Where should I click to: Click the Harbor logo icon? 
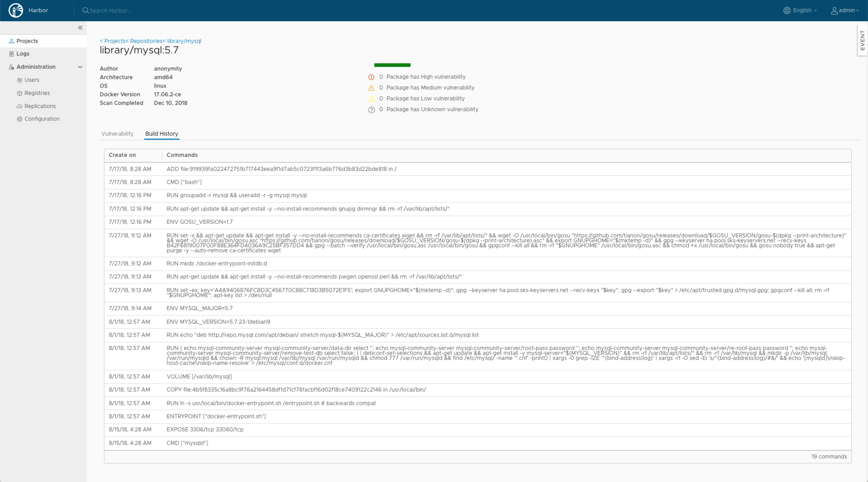pos(16,10)
